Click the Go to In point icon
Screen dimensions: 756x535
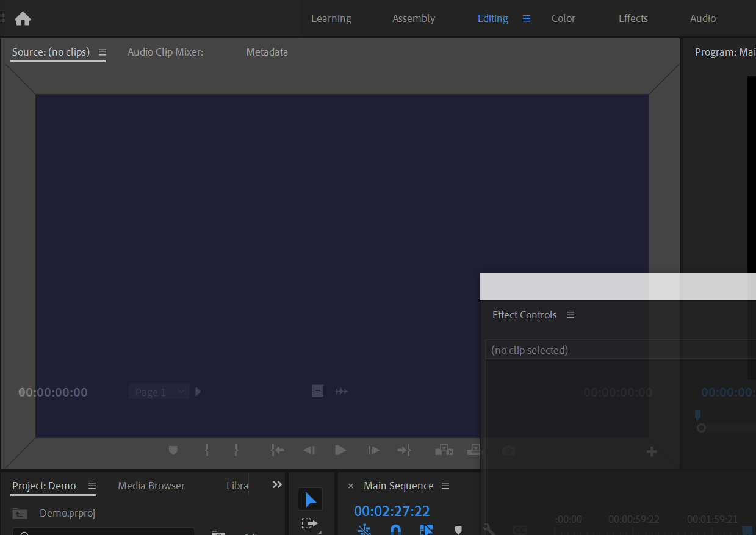(277, 450)
